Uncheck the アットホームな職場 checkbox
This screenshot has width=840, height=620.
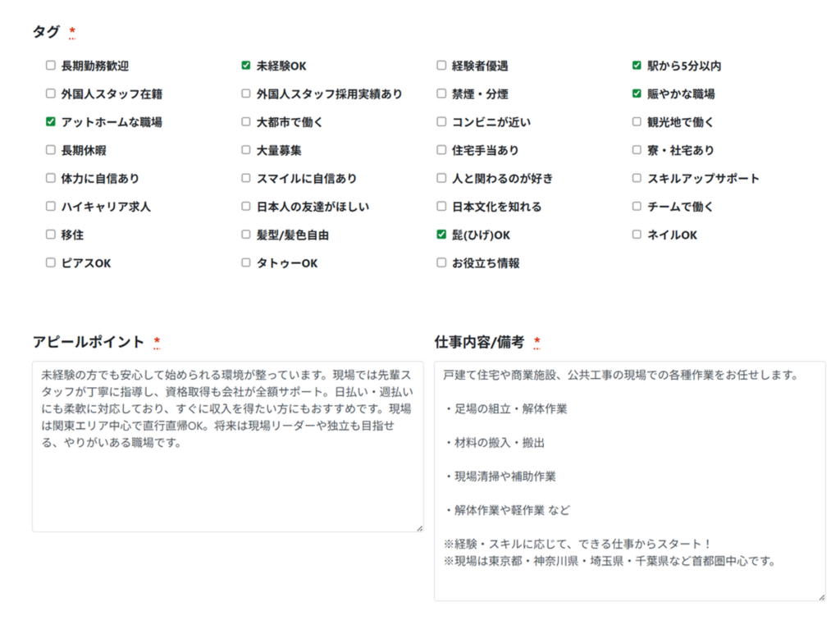[51, 122]
